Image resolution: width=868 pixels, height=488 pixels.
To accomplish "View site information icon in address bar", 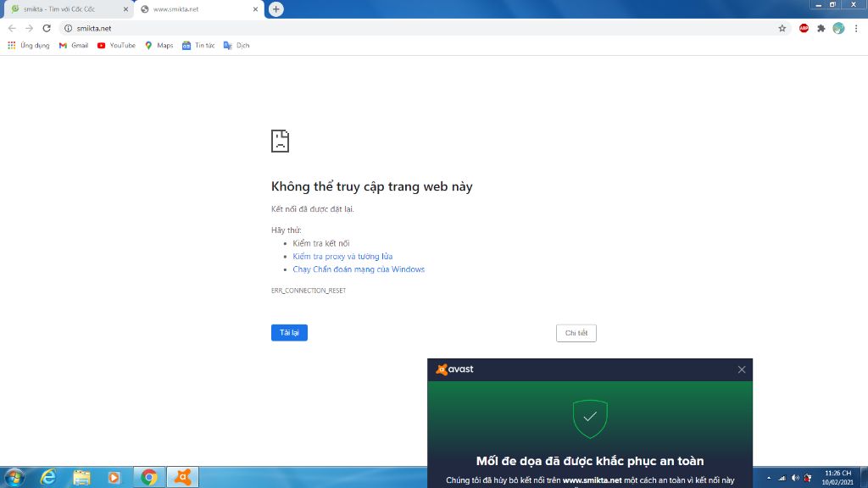I will coord(68,28).
